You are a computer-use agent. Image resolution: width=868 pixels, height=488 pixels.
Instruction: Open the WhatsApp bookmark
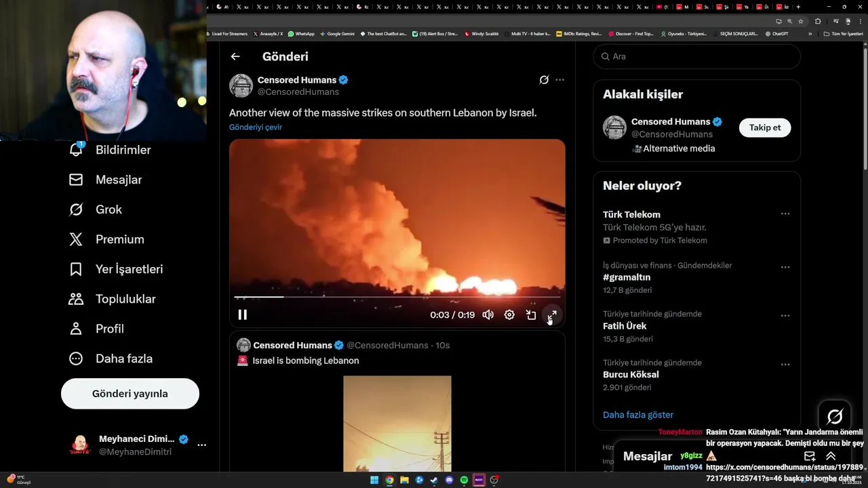click(301, 33)
